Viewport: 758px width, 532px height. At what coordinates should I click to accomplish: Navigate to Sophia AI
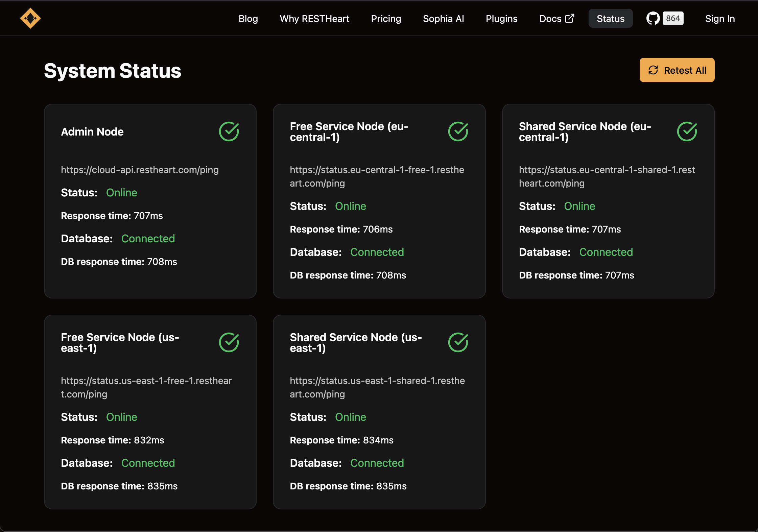443,19
